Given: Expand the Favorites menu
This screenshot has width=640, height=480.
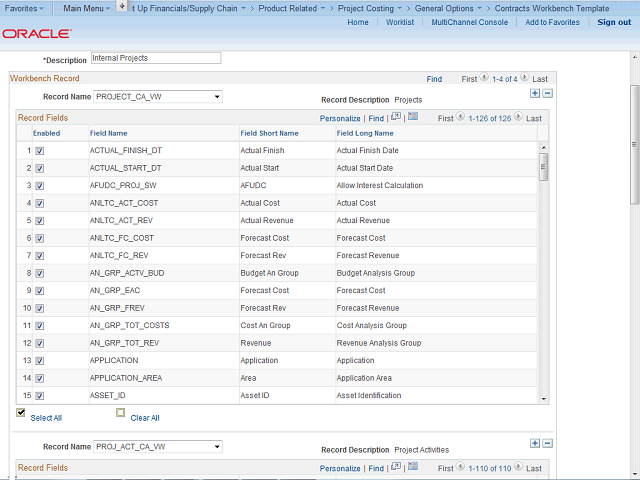Looking at the screenshot, I should (24, 8).
